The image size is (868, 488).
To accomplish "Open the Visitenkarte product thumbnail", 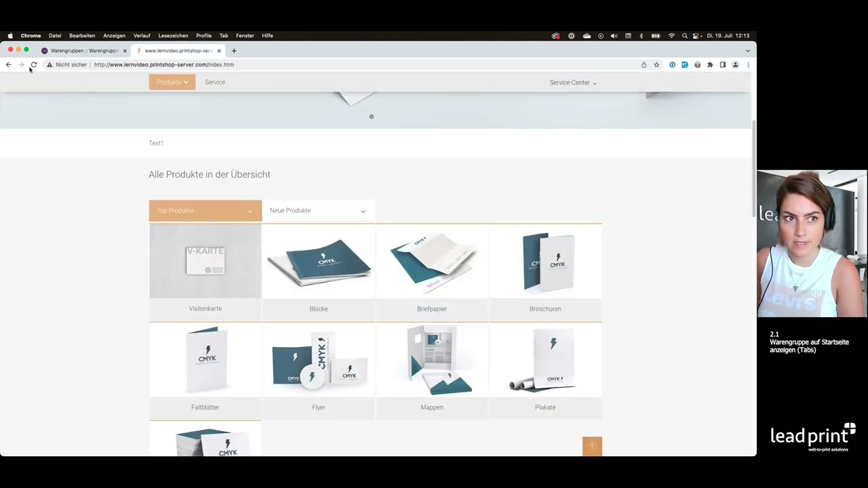I will 205,261.
